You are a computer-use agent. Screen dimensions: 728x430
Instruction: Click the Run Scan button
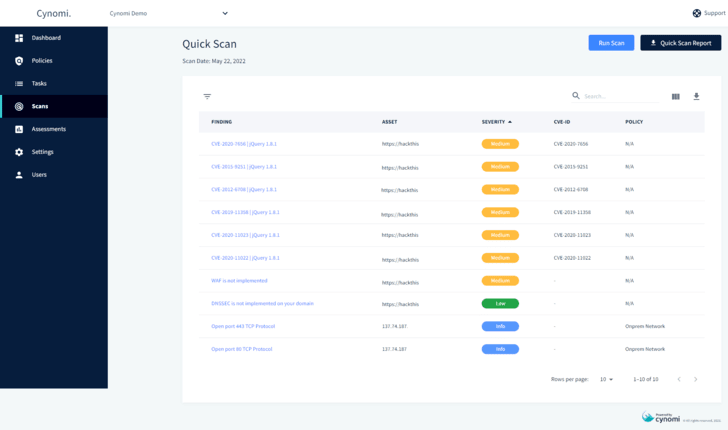(611, 43)
